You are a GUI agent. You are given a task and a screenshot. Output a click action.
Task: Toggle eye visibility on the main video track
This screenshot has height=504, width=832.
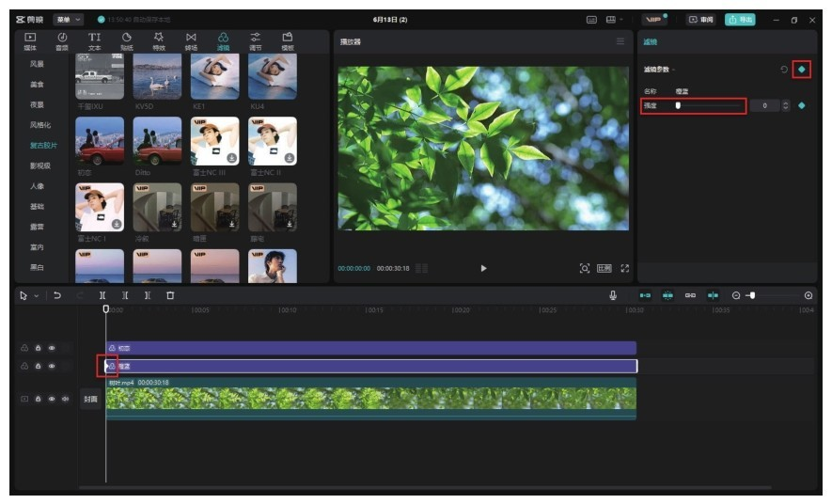coord(52,399)
